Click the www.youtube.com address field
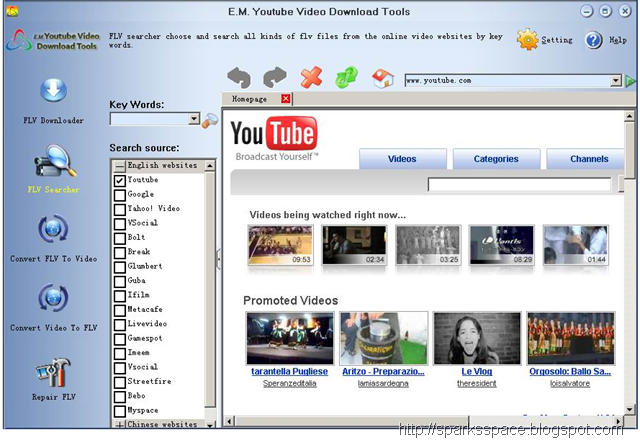The height and width of the screenshot is (440, 640). click(x=508, y=80)
